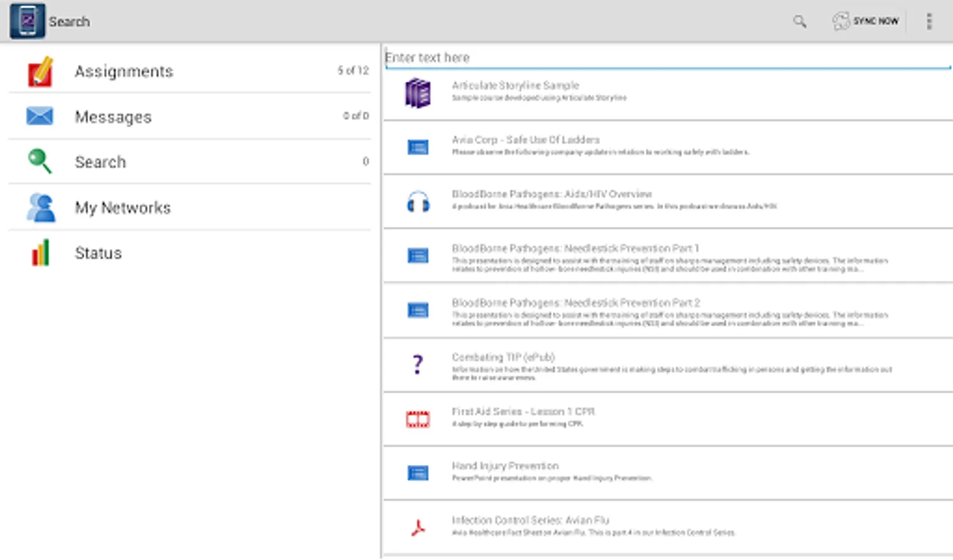
Task: Click headphones icon for Aids/HIV Overview podcast
Action: [418, 202]
